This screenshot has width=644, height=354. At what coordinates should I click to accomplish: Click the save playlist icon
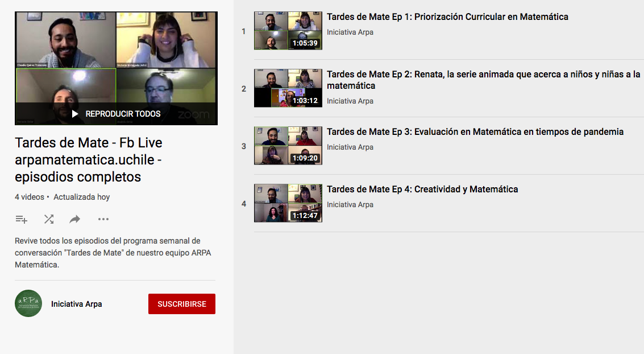tap(22, 219)
